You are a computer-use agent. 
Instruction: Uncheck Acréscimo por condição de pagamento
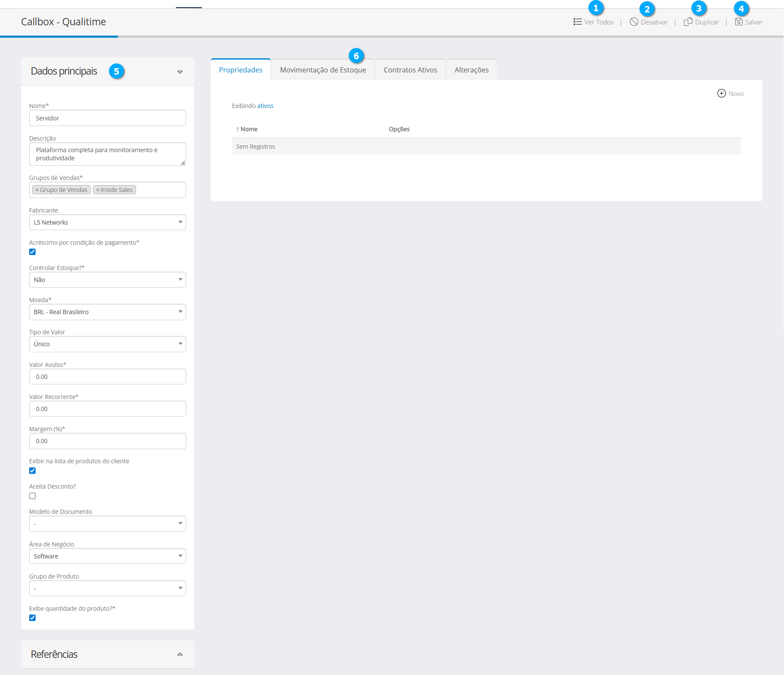[x=33, y=252]
